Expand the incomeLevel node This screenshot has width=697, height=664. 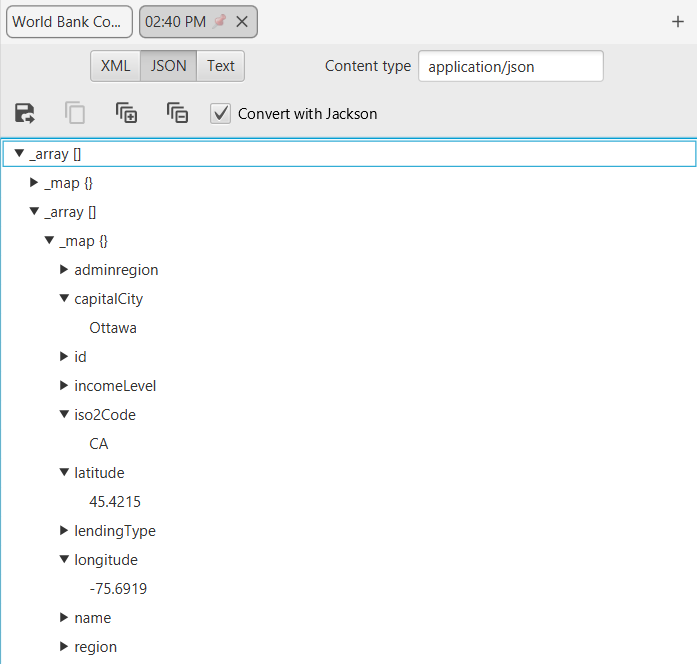(x=64, y=385)
